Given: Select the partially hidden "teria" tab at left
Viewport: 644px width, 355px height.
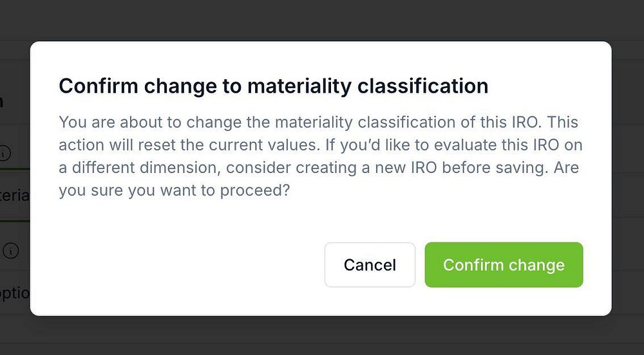Looking at the screenshot, I should click(x=15, y=196).
